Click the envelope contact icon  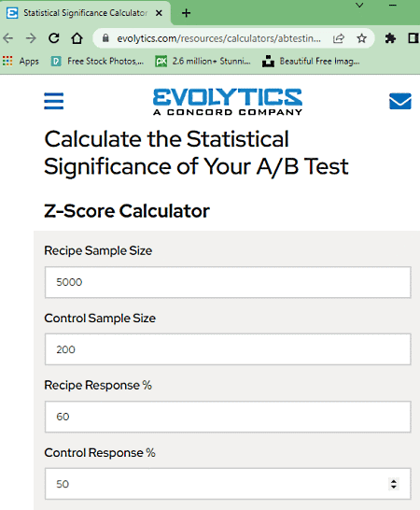pyautogui.click(x=400, y=101)
